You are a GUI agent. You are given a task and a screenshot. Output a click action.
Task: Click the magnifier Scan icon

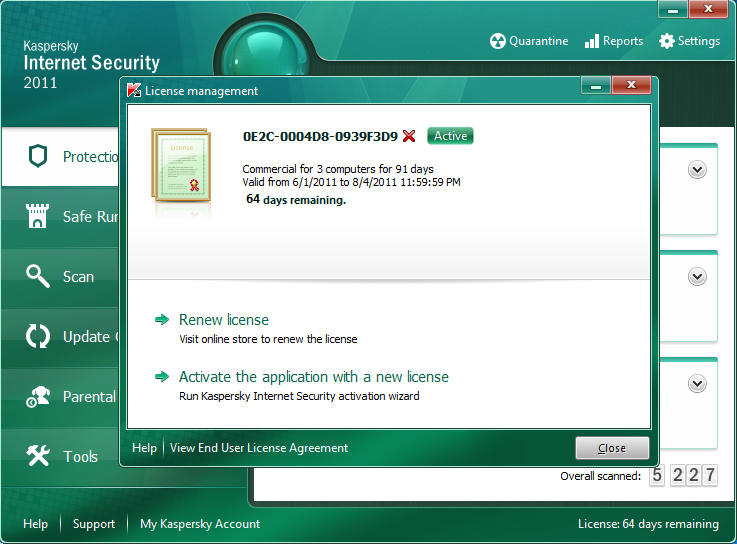click(38, 276)
